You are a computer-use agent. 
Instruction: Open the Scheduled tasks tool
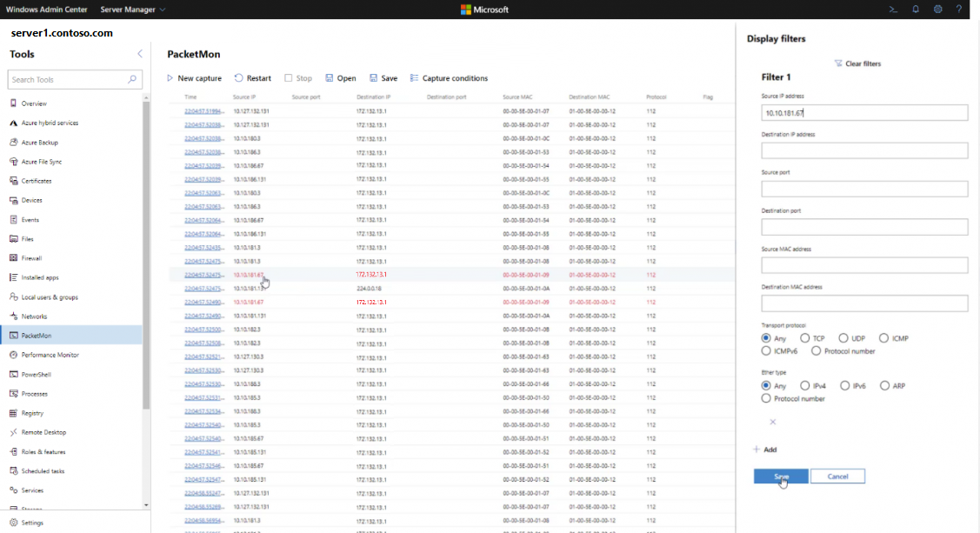coord(43,471)
